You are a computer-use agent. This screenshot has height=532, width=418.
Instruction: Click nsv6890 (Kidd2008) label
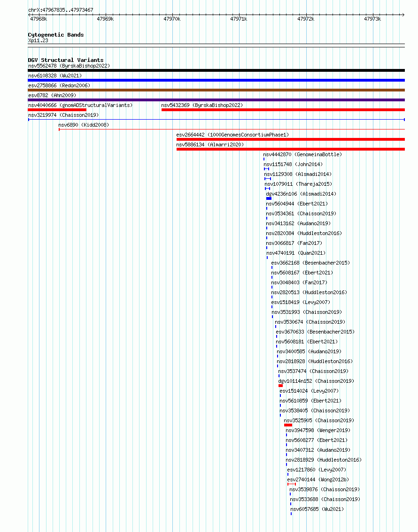point(84,125)
